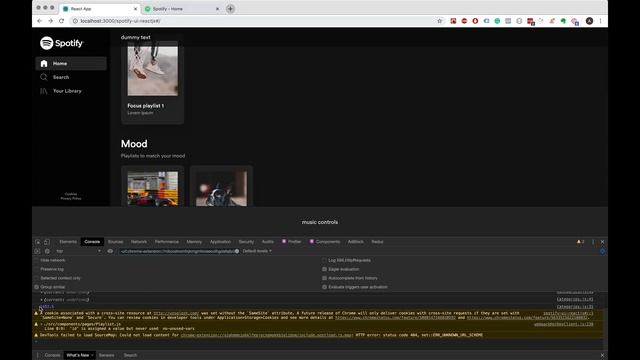Click the warnings count icon in DevTools
640x360 pixels.
[580, 242]
